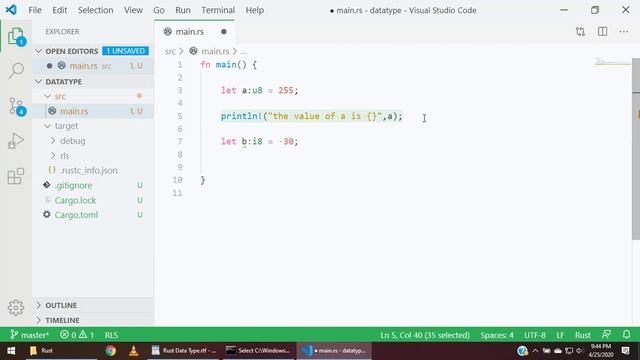Open the Manage gear in activity bar
This screenshot has width=640, height=360.
coord(16,308)
